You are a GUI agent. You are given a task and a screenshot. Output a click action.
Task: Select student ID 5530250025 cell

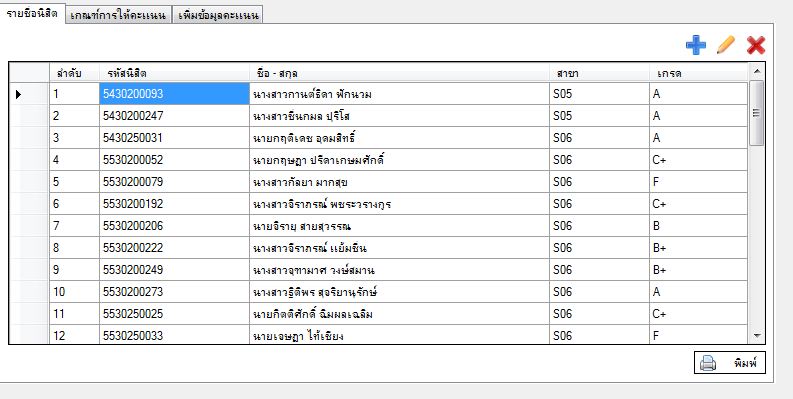pyautogui.click(x=174, y=314)
